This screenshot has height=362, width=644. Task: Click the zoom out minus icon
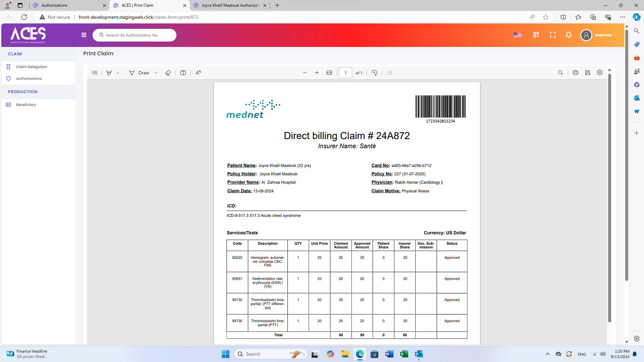pyautogui.click(x=305, y=73)
